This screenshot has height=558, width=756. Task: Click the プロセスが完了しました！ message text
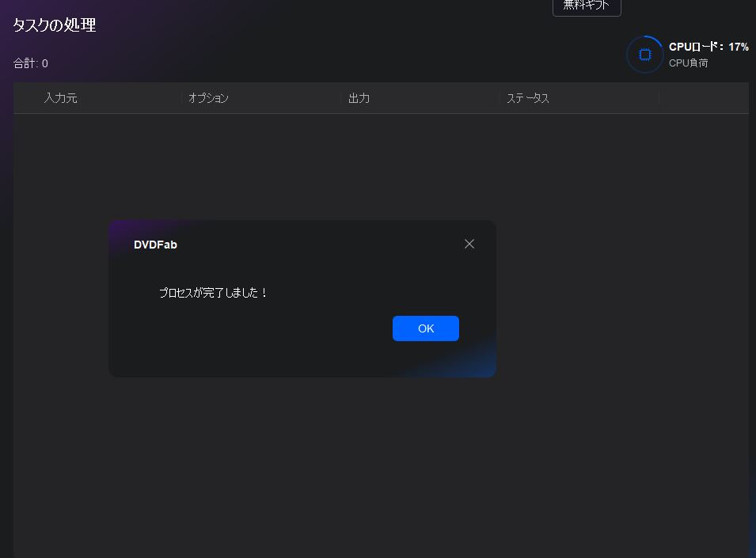[x=213, y=293]
